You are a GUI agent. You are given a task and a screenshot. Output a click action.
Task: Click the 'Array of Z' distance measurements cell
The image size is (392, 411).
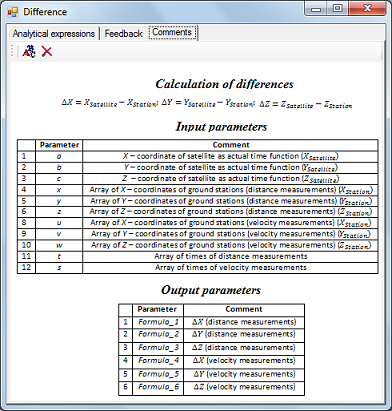[x=231, y=212]
